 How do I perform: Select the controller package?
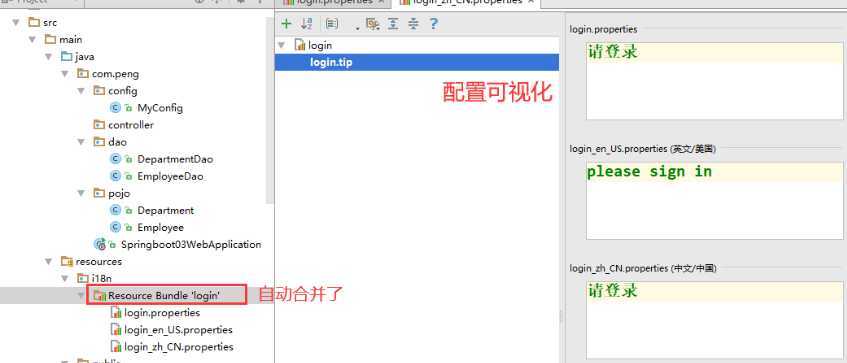[131, 125]
